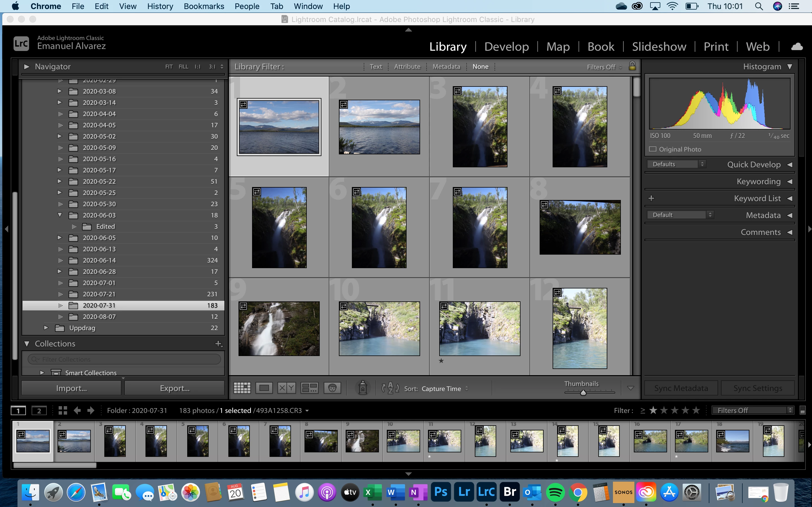
Task: Click the Export button
Action: (175, 388)
